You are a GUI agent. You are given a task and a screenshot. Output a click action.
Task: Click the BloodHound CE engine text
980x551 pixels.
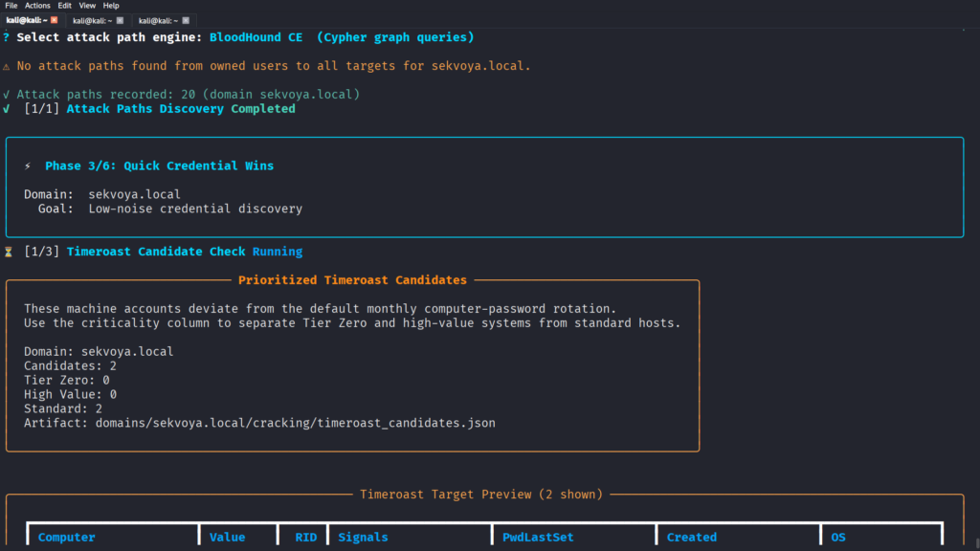[x=256, y=37]
